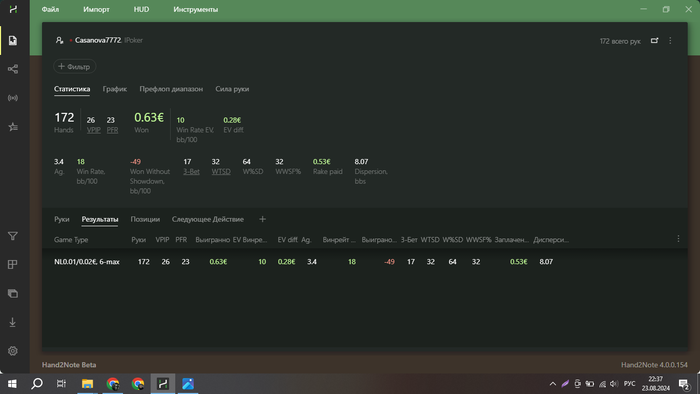Click the player search icon beside Casanova7772
Image resolution: width=700 pixels, height=394 pixels.
(59, 40)
